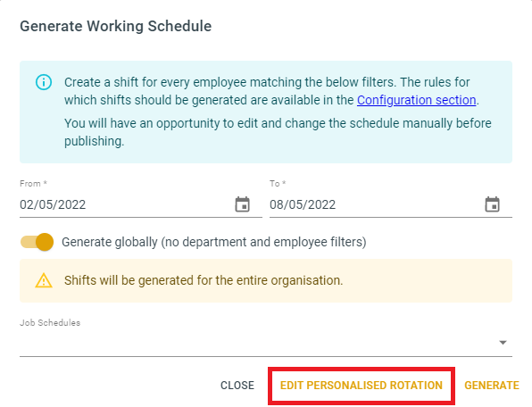Open the From date calendar picker icon
This screenshot has height=407, width=532.
coord(242,204)
